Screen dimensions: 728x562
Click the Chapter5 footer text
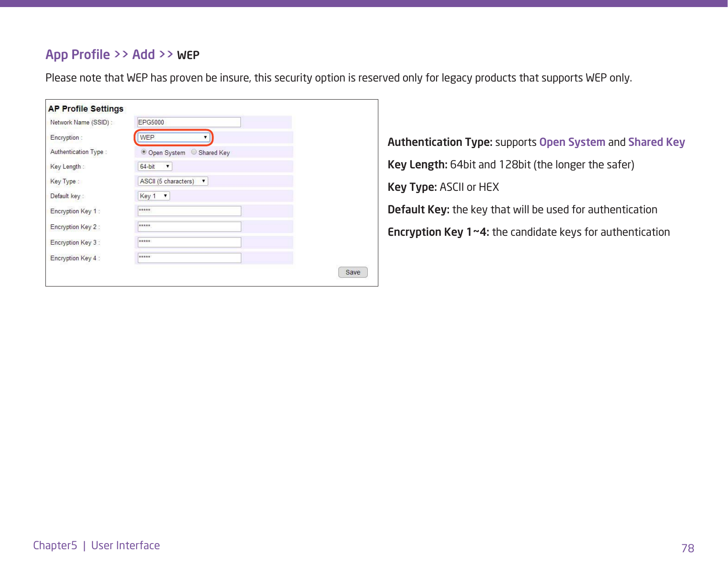click(55, 546)
